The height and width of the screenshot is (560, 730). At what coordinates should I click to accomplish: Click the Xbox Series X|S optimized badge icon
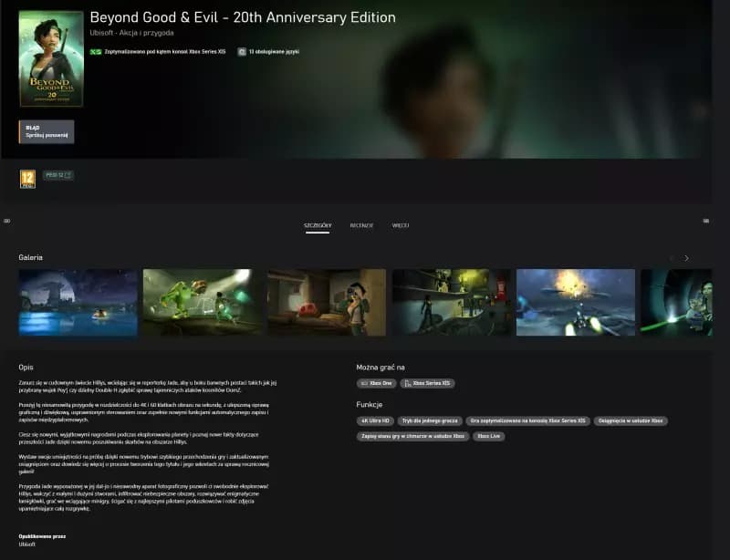point(96,52)
